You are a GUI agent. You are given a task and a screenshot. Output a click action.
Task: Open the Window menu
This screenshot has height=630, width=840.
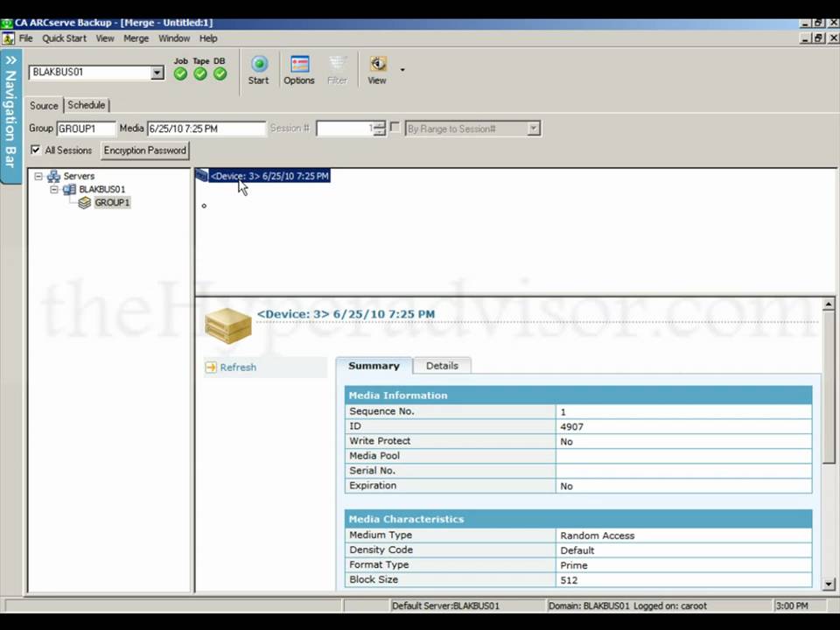[174, 38]
